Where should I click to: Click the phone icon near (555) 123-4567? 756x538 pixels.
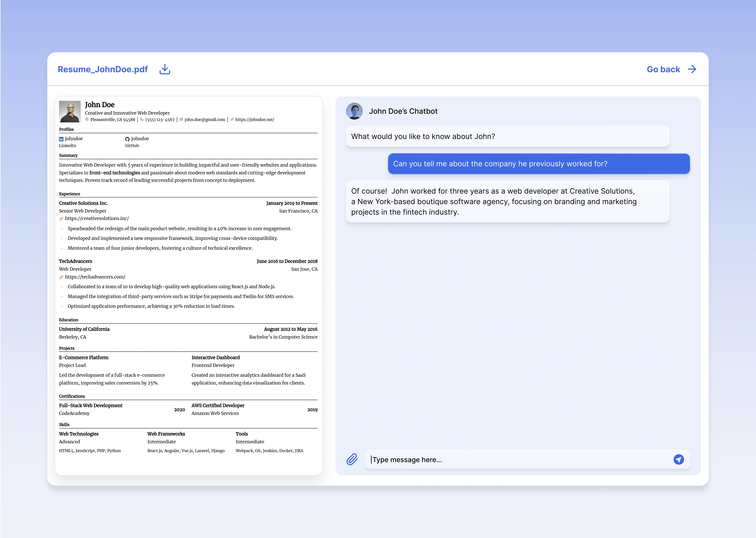click(x=142, y=120)
